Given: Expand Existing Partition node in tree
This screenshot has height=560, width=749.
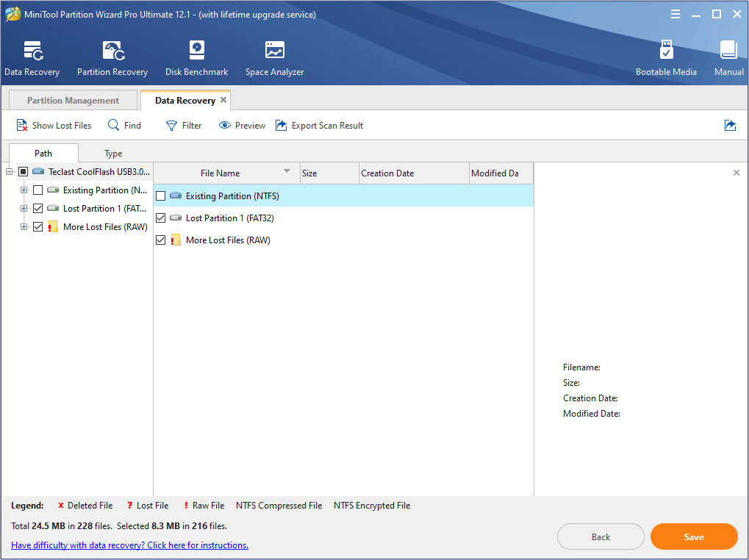Looking at the screenshot, I should click(x=24, y=190).
